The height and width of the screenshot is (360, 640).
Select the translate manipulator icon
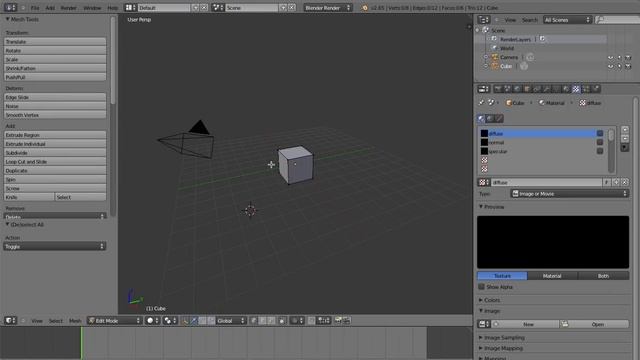(x=193, y=320)
